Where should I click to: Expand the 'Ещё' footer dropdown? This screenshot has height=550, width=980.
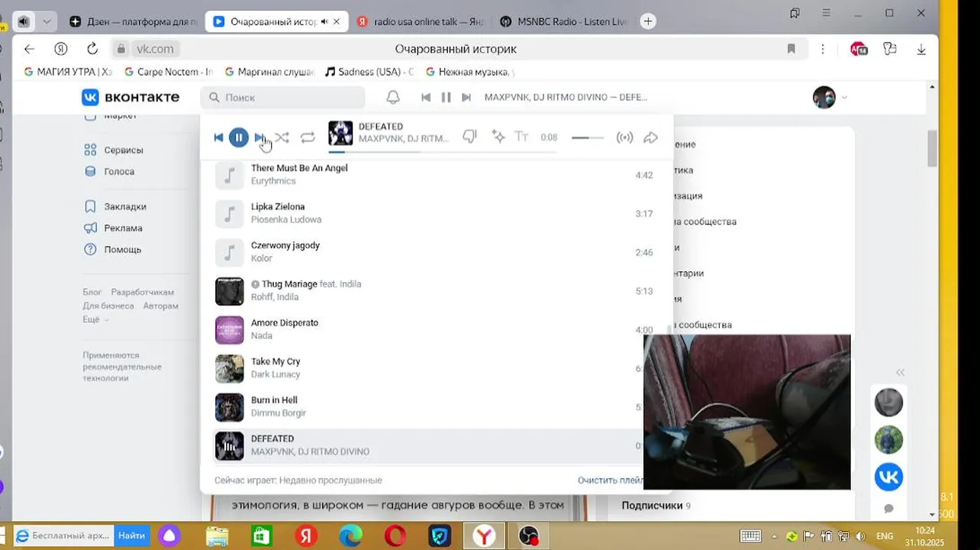(95, 319)
